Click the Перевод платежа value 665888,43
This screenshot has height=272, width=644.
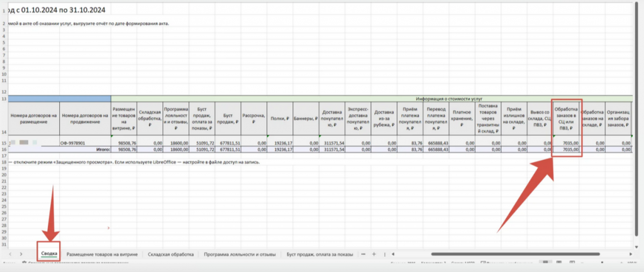click(x=436, y=144)
